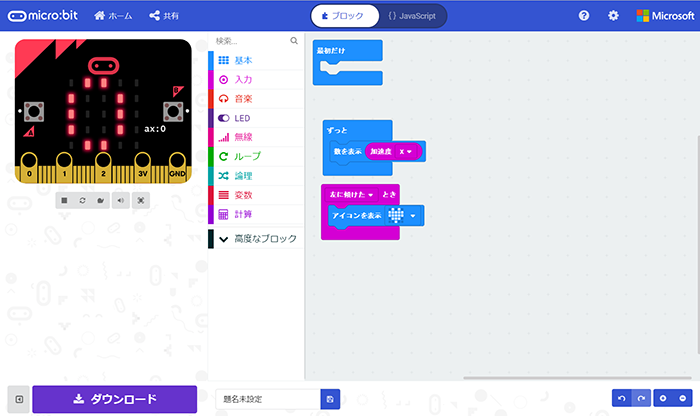
Task: Select the ブロック editor tab
Action: (343, 16)
